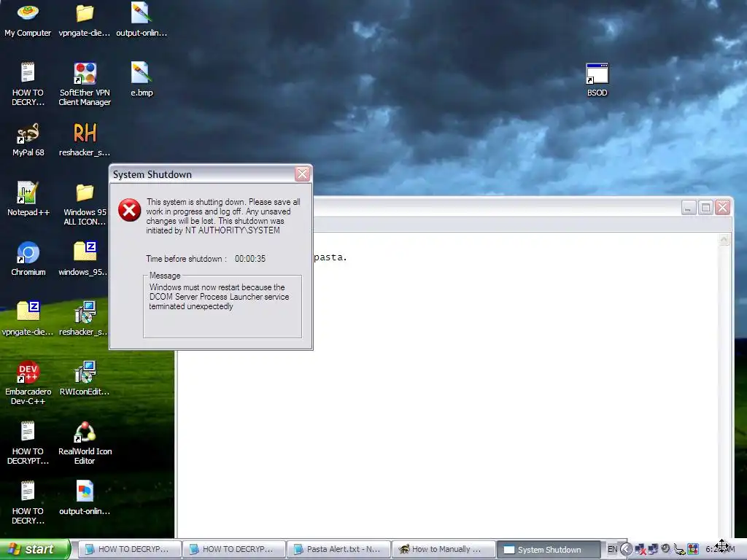Close the Notepad window behind the dialog
Screen dimensions: 747x560
pos(722,208)
